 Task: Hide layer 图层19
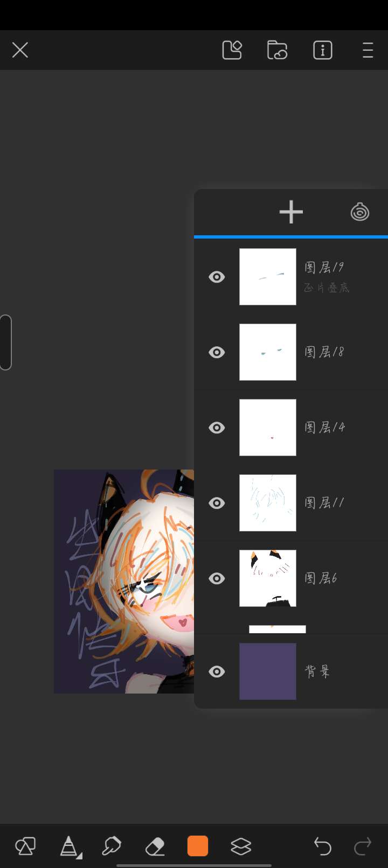[217, 277]
